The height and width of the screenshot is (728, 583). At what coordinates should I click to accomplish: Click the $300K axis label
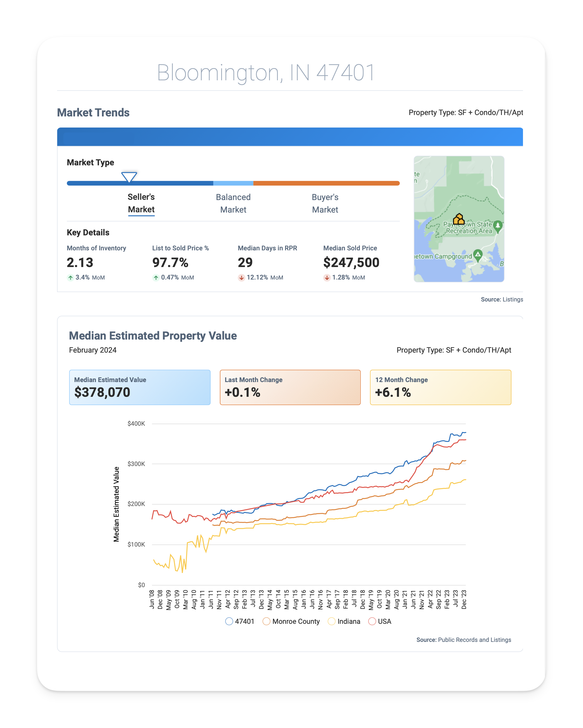click(136, 463)
